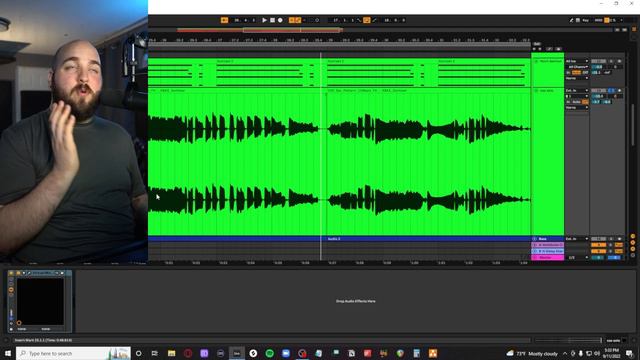This screenshot has width=640, height=360.
Task: Click the previous locator arrow
Action: (535, 49)
